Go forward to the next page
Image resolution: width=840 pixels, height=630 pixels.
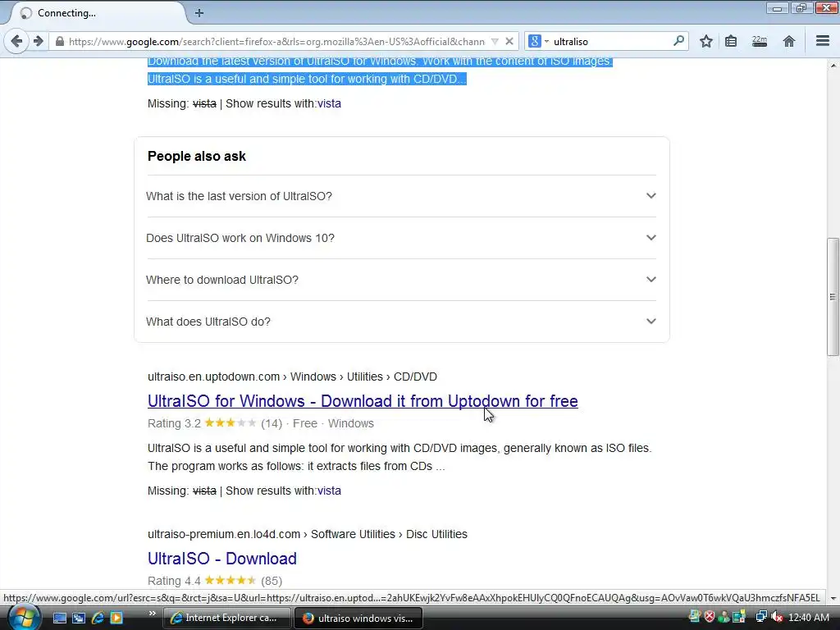[x=38, y=41]
